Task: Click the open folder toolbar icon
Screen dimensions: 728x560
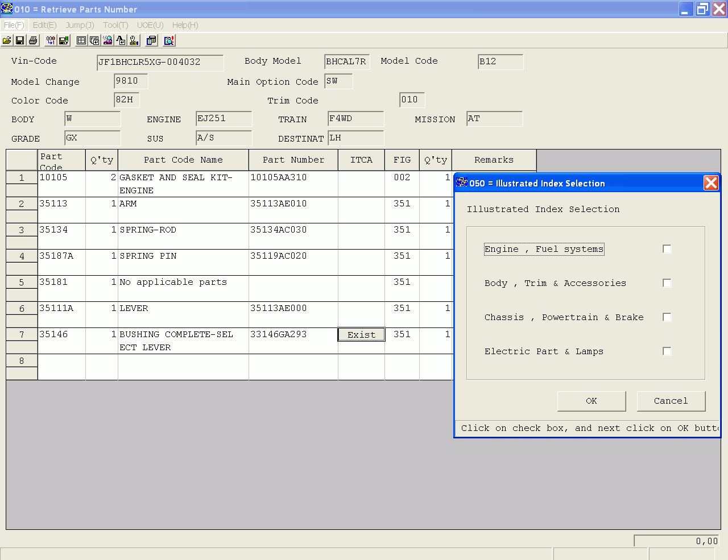Action: point(7,40)
